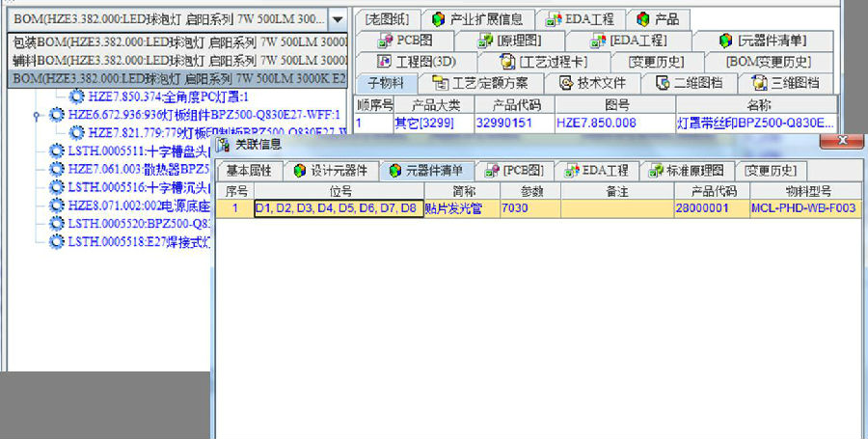Open the upper EDA工程 tab in main window
Image resolution: width=868 pixels, height=439 pixels.
(x=581, y=20)
